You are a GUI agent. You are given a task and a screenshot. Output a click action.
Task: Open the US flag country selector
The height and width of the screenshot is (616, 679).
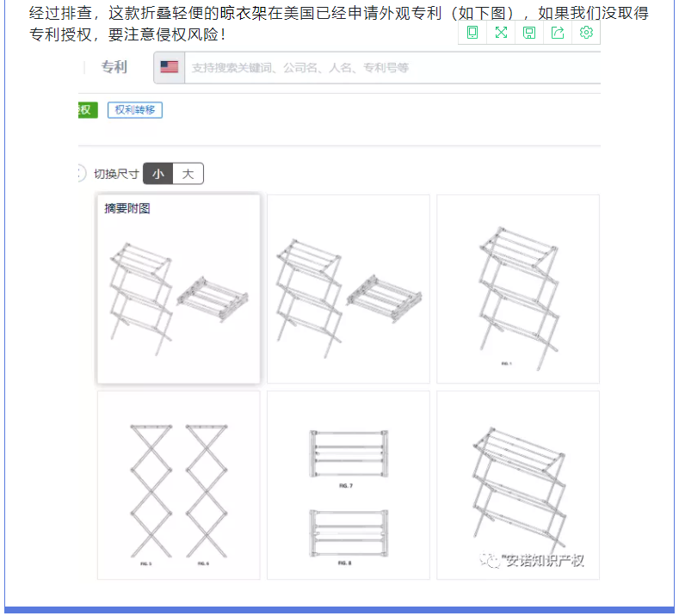[170, 67]
